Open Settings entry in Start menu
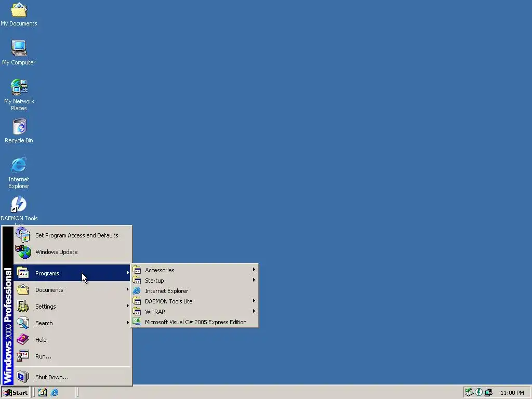 73,307
